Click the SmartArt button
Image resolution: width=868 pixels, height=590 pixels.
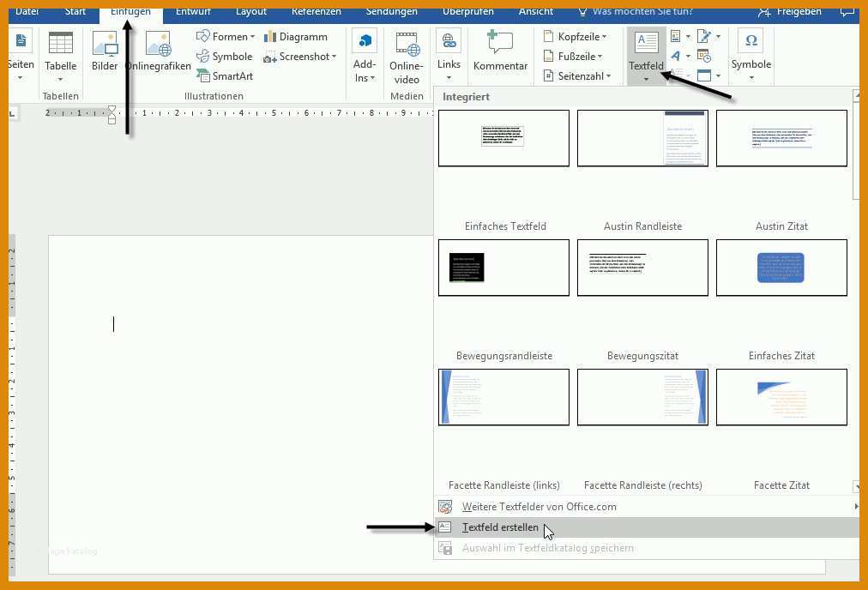225,75
